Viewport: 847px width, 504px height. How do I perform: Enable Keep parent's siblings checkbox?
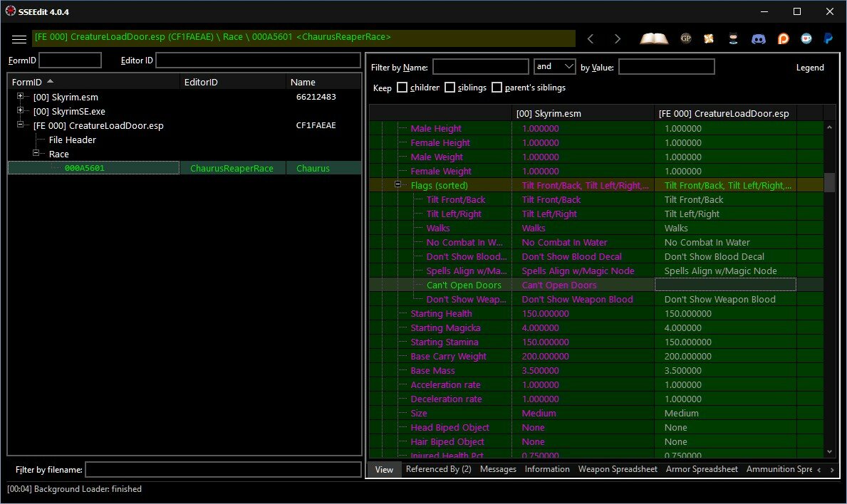497,88
